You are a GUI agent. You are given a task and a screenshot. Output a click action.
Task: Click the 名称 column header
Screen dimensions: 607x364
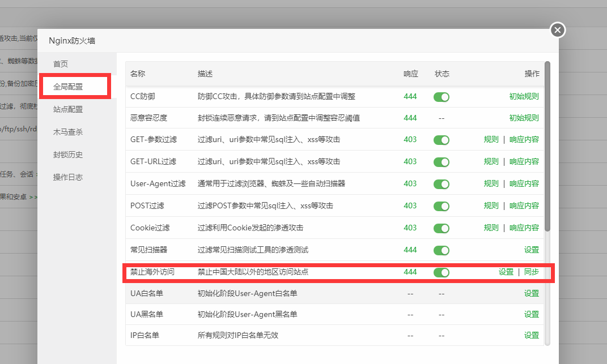(138, 74)
